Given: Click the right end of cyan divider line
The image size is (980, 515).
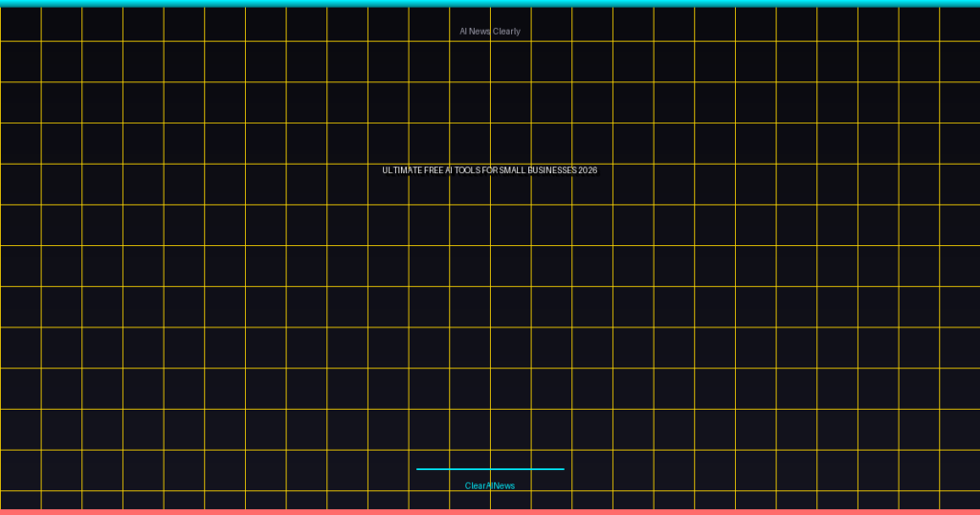Looking at the screenshot, I should tap(562, 469).
